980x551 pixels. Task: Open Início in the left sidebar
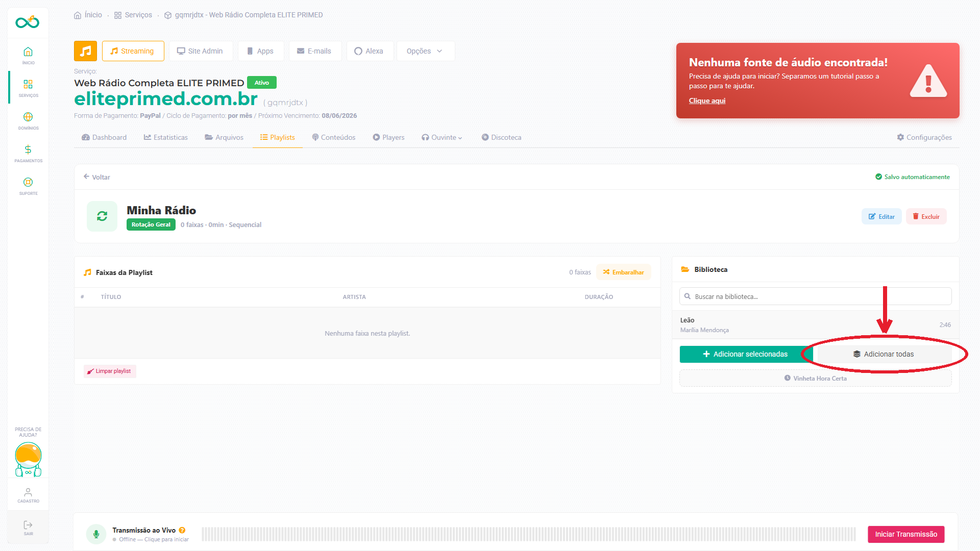tap(28, 56)
